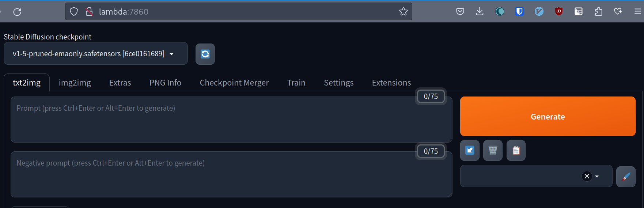644x208 pixels.
Task: Focus the Negative prompt text box
Action: click(231, 174)
